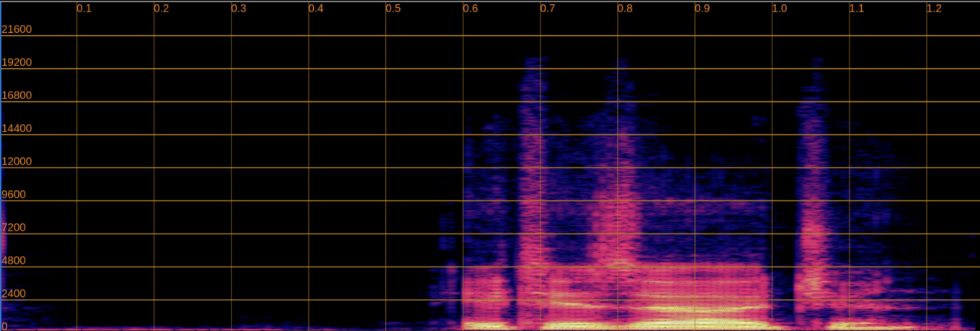Click the 2400 frequency label
This screenshot has width=980, height=331.
[x=14, y=293]
